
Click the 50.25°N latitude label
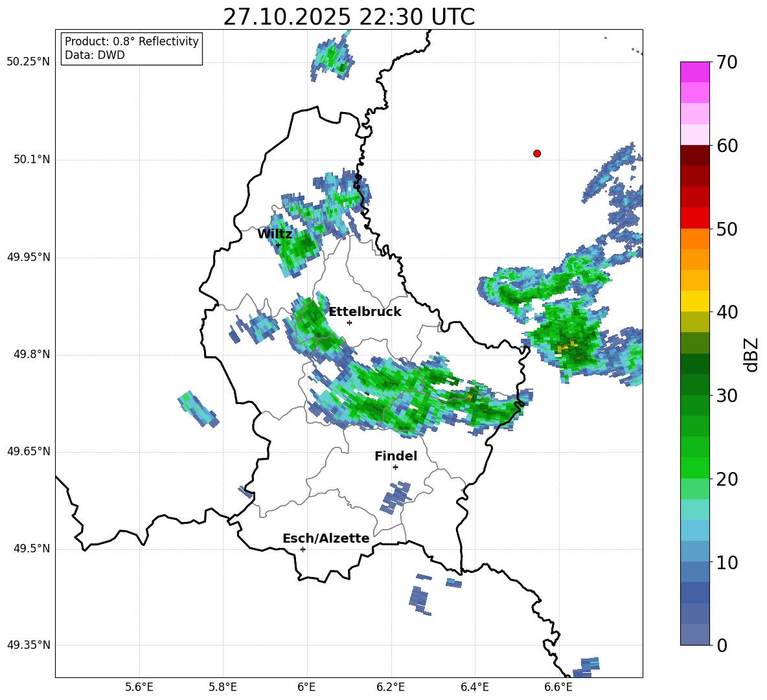click(x=29, y=62)
